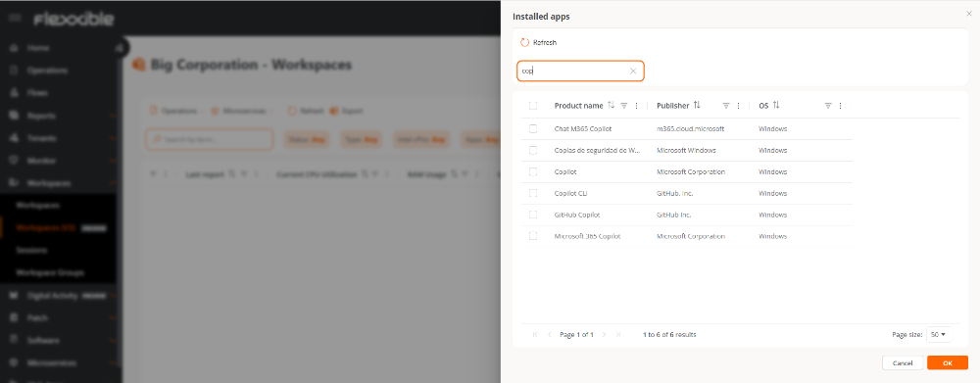Collapse the sidebar with the arrow button
Image resolution: width=980 pixels, height=383 pixels.
120,47
